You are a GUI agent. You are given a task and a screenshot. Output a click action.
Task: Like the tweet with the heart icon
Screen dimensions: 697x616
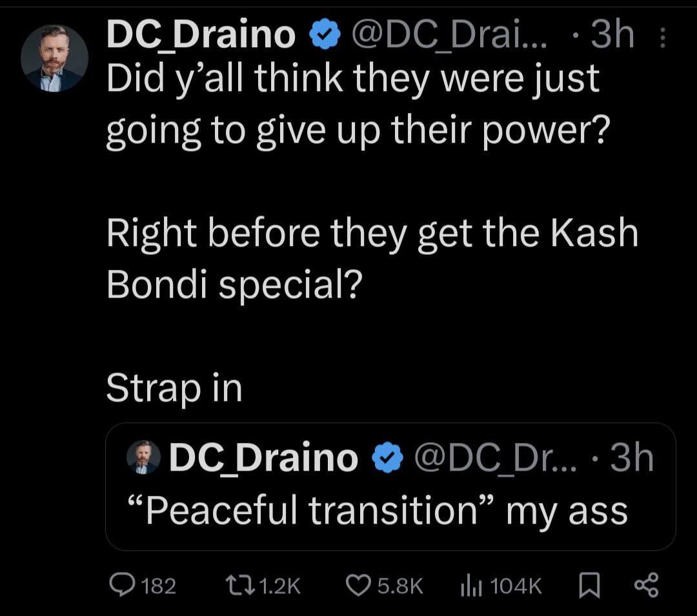(357, 585)
